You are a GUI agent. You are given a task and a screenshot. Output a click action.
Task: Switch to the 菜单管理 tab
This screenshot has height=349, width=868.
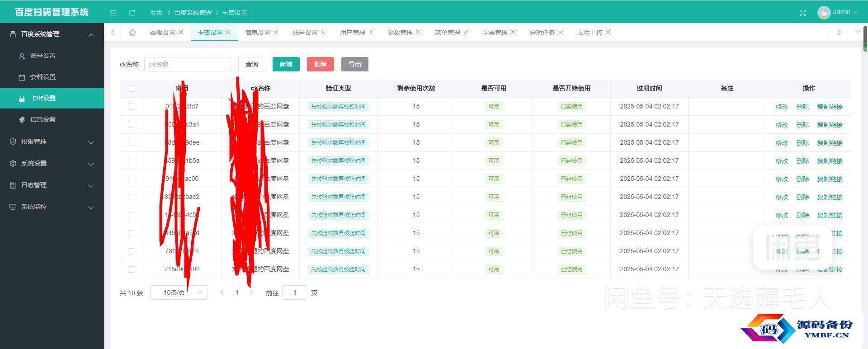click(x=447, y=33)
